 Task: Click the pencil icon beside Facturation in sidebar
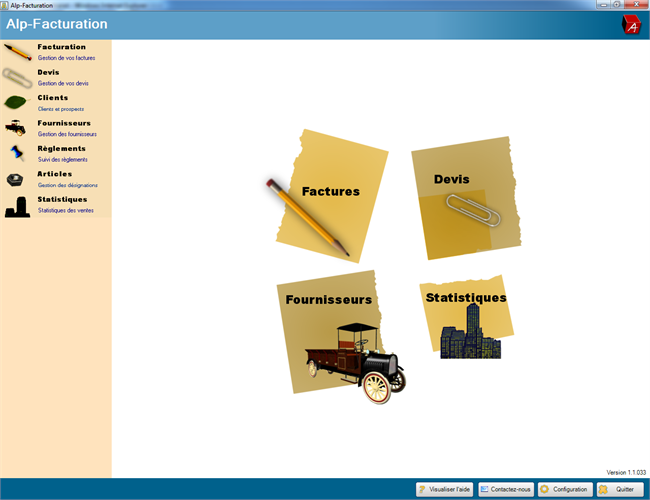[x=17, y=52]
